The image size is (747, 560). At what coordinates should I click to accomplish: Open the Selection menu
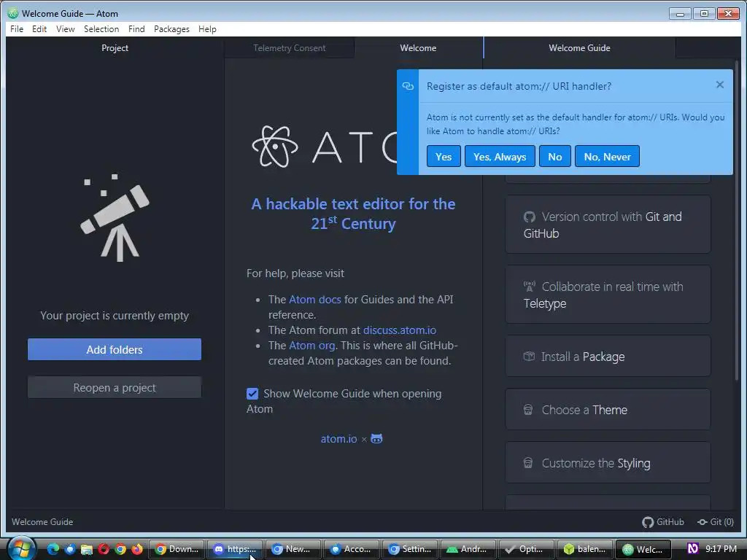pos(101,29)
